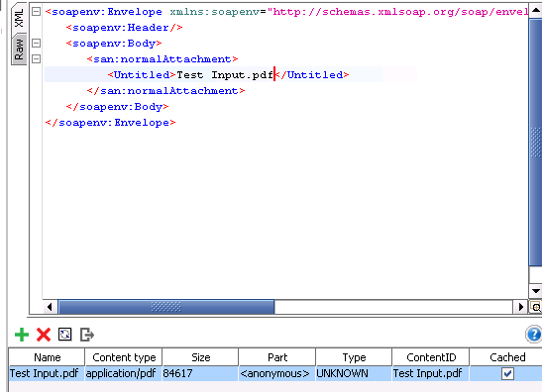Click the <anonymous> part cell

coord(276,374)
